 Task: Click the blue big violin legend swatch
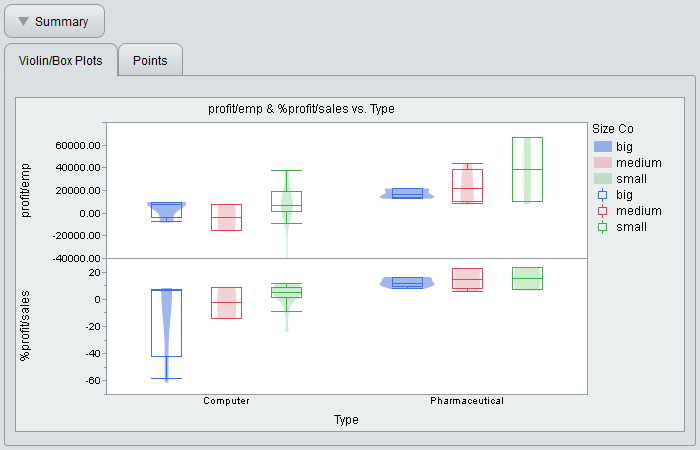pos(602,146)
